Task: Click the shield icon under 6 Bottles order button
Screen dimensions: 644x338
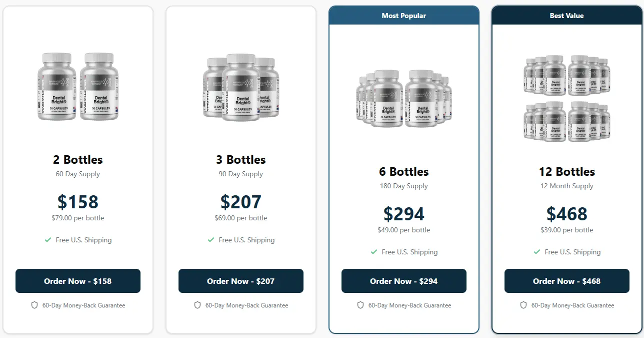Action: (360, 305)
